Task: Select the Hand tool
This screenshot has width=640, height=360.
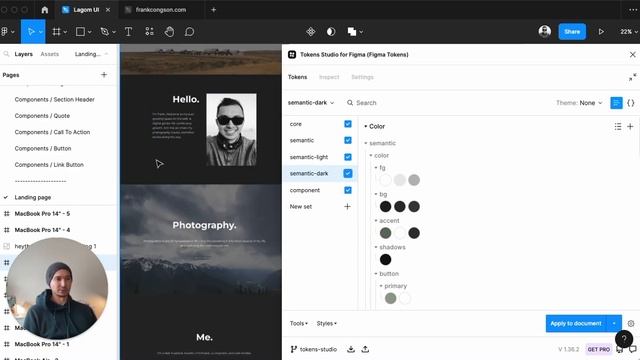Action: pyautogui.click(x=169, y=31)
